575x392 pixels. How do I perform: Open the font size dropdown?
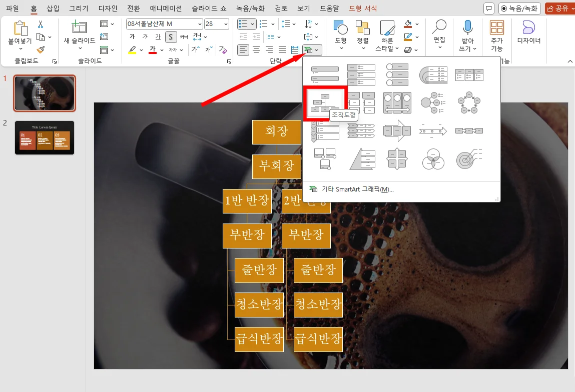[226, 24]
